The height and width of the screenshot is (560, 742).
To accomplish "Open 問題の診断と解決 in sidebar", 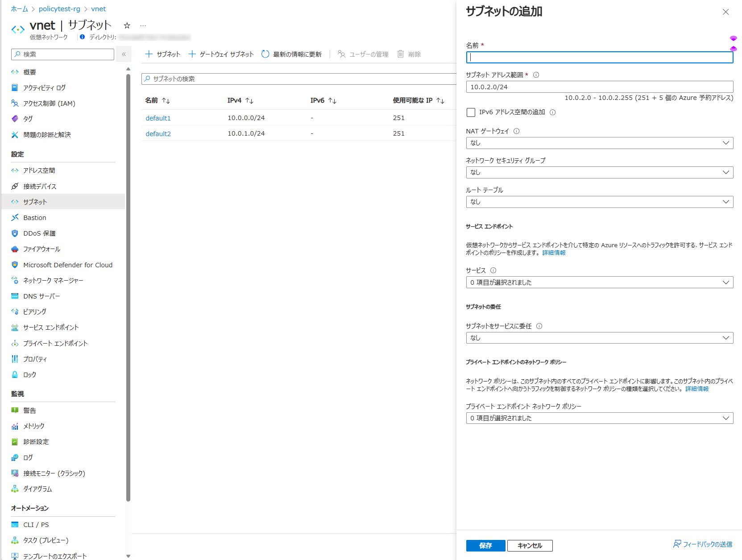I will pyautogui.click(x=47, y=135).
